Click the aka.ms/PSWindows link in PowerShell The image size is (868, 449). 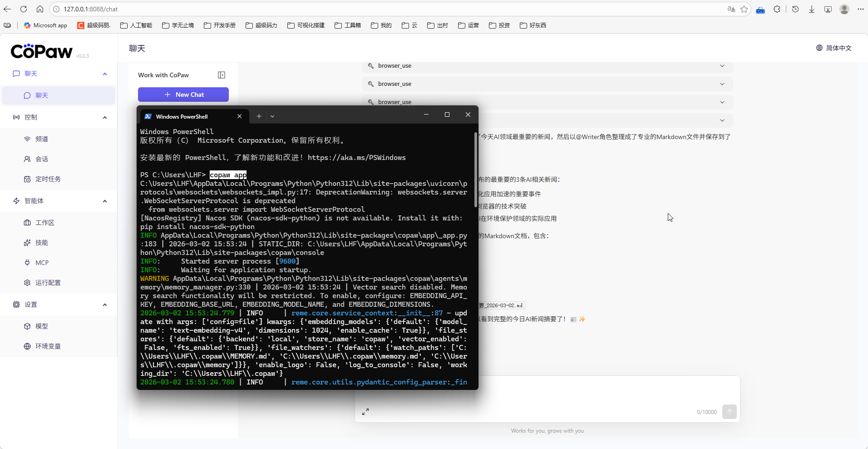[357, 158]
